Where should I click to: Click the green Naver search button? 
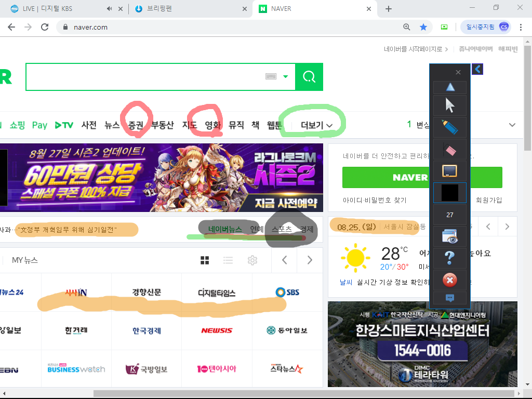pyautogui.click(x=309, y=77)
